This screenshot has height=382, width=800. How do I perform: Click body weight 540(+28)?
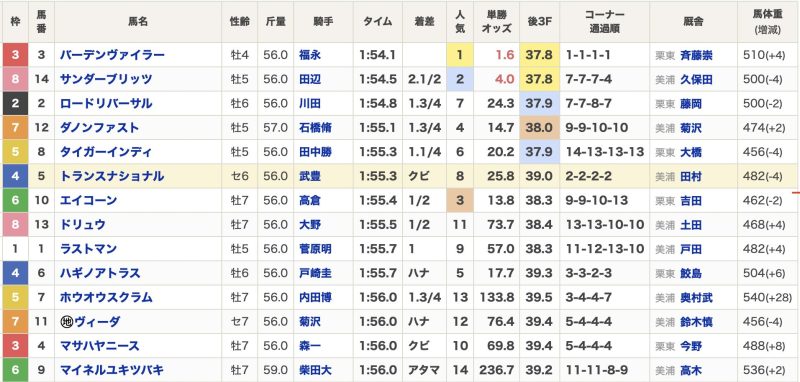click(x=767, y=298)
